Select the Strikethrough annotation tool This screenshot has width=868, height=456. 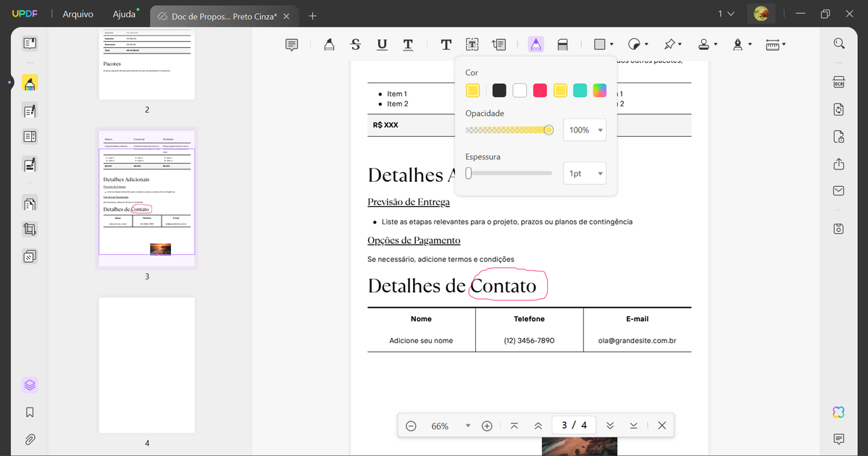[x=356, y=44]
